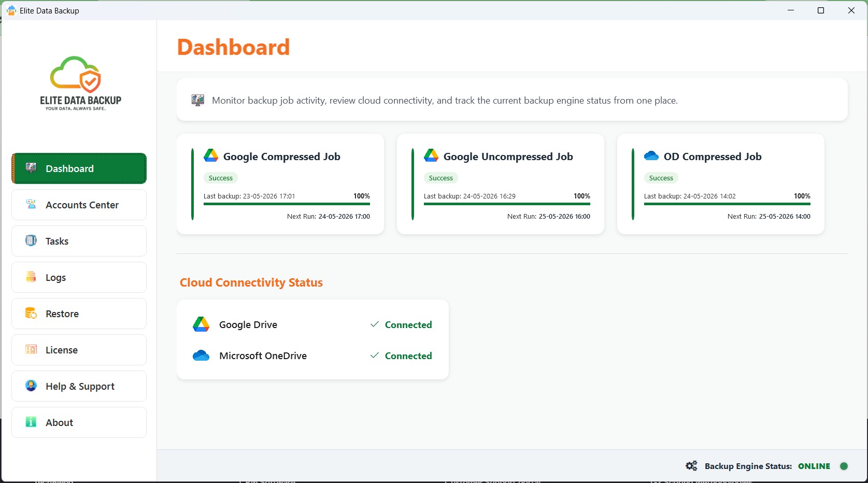Click the Connected status for Google Drive

point(408,324)
